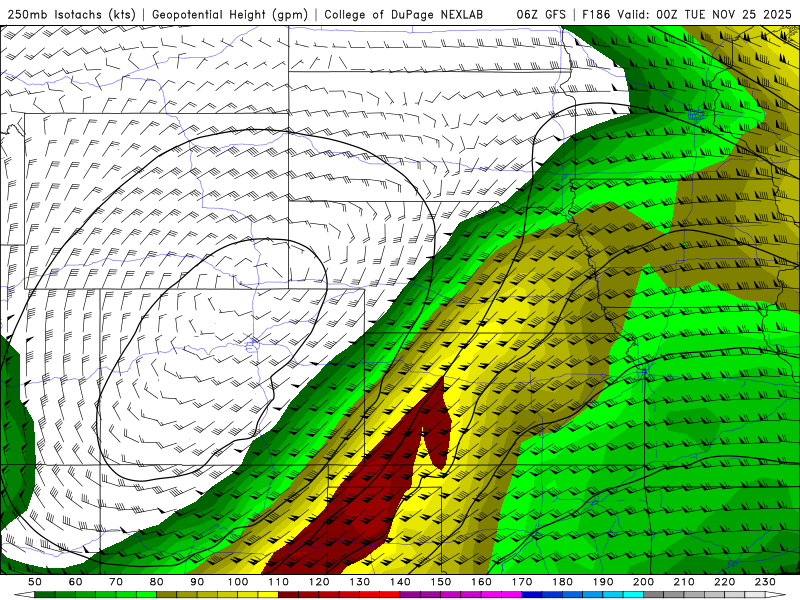
Task: Click the '80' color bar label
Action: tap(156, 582)
